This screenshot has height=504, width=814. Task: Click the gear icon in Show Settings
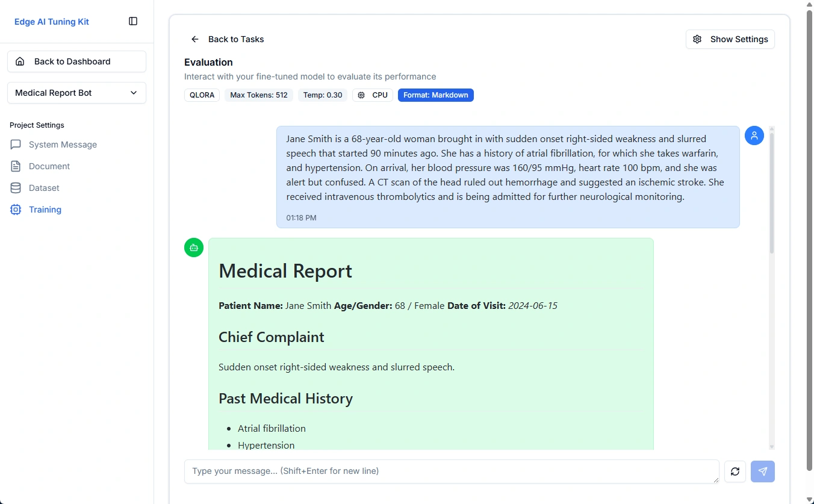pos(697,39)
